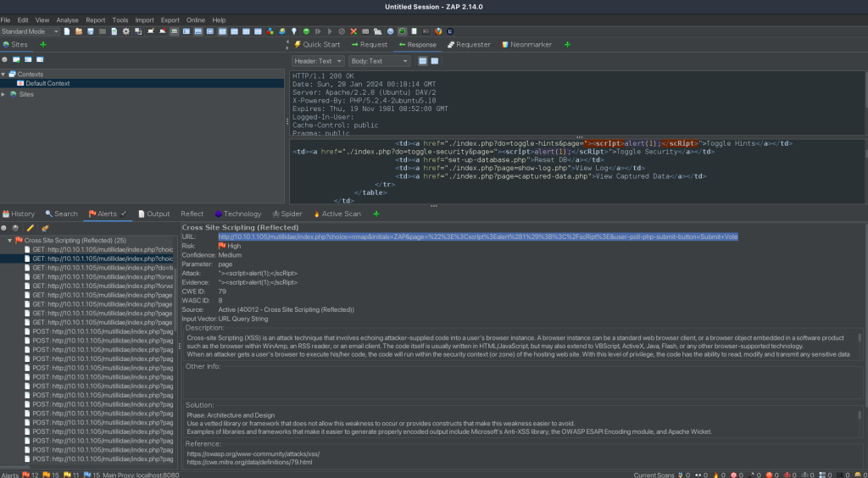Toggle the green circle break button
Image resolution: width=868 pixels, height=478 pixels.
(x=306, y=31)
